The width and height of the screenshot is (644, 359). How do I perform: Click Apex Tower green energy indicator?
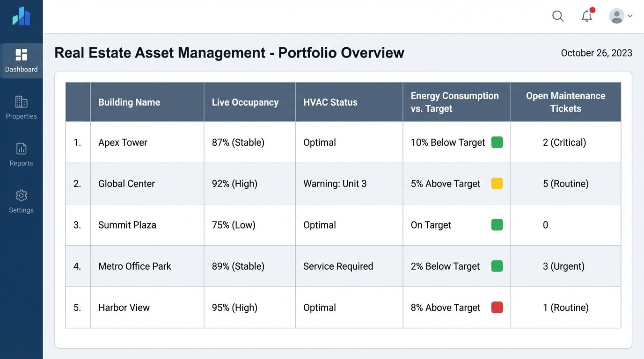click(x=497, y=143)
